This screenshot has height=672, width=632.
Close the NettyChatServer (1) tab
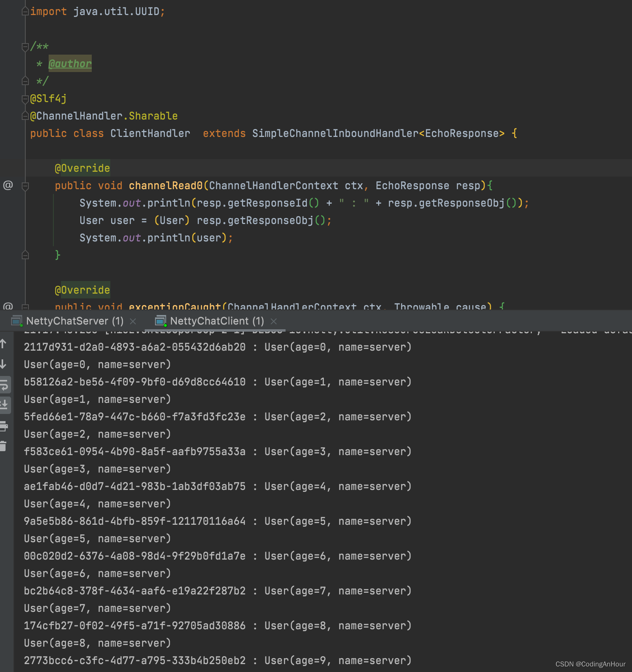[x=133, y=321]
